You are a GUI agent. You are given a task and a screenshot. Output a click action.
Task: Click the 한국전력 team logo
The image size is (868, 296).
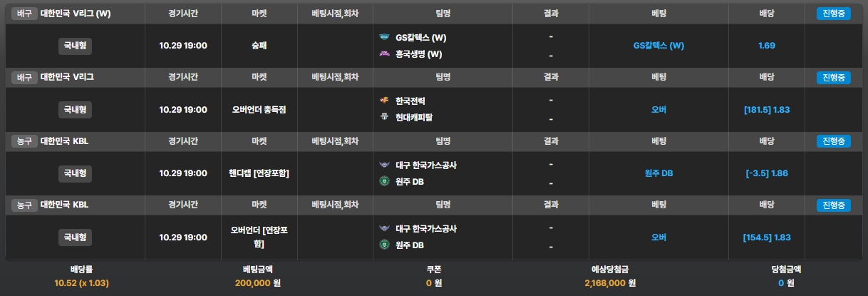(x=385, y=101)
